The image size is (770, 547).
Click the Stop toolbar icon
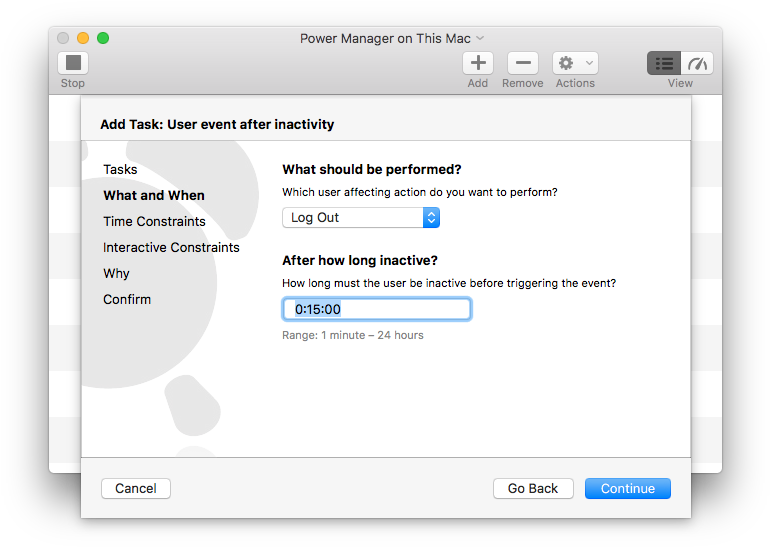coord(73,63)
